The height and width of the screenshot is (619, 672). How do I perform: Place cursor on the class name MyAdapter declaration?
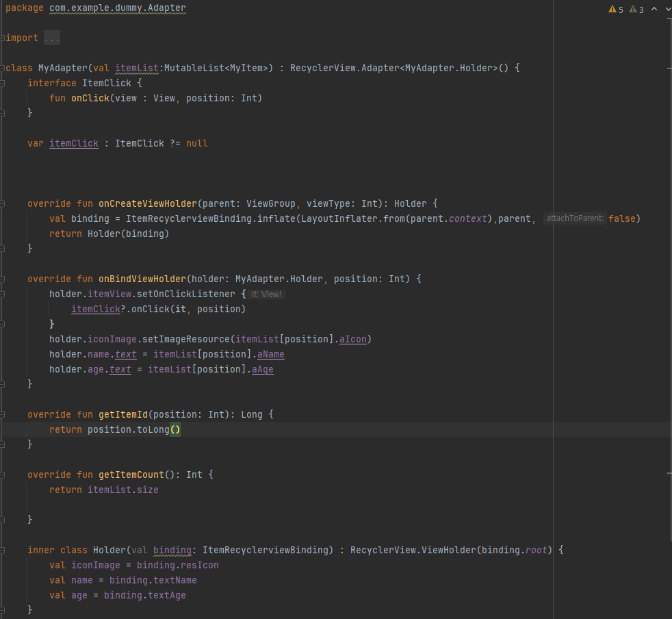(x=62, y=68)
